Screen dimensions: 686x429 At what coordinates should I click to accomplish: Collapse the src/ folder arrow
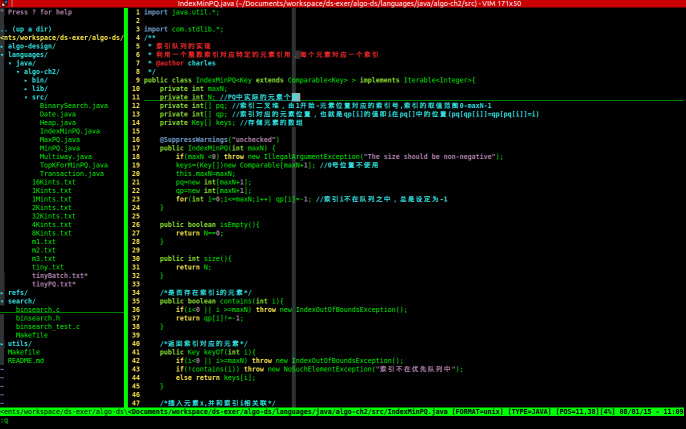26,97
